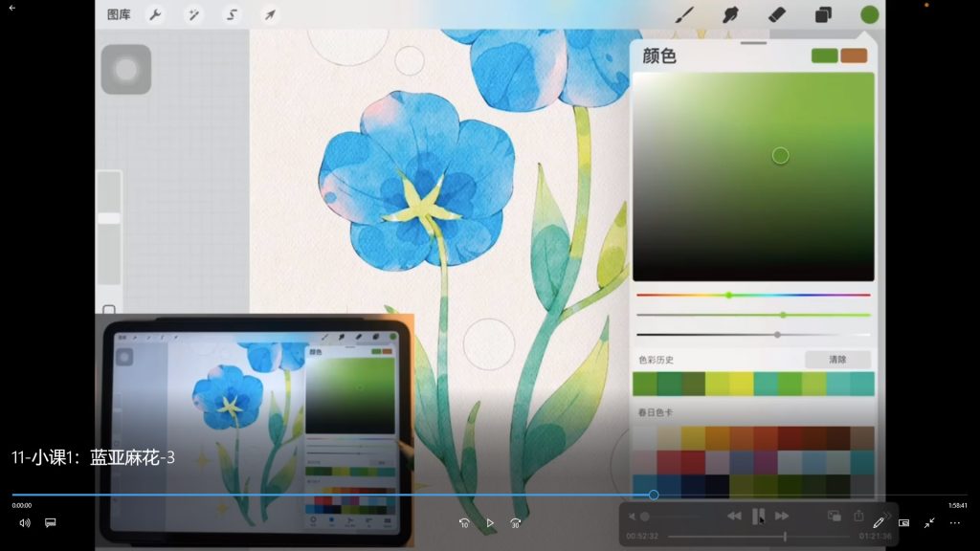The width and height of the screenshot is (980, 551).
Task: Open the more options ellipsis menu
Action: pyautogui.click(x=954, y=523)
